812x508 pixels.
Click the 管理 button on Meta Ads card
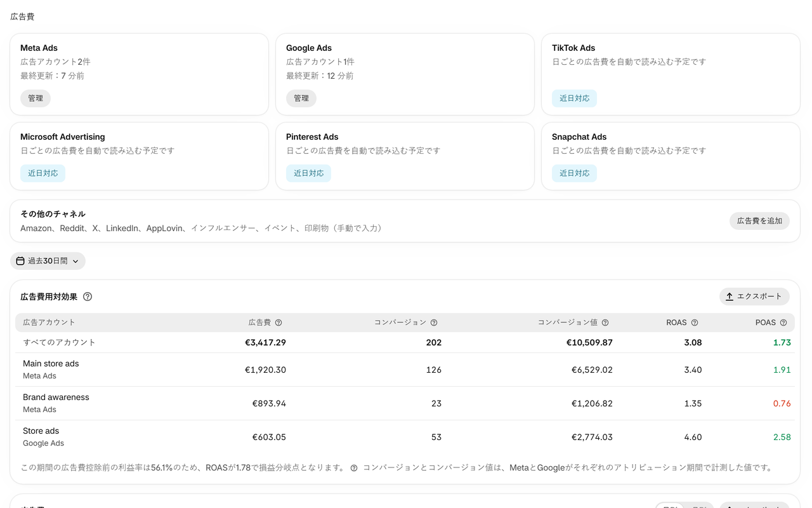pyautogui.click(x=36, y=98)
